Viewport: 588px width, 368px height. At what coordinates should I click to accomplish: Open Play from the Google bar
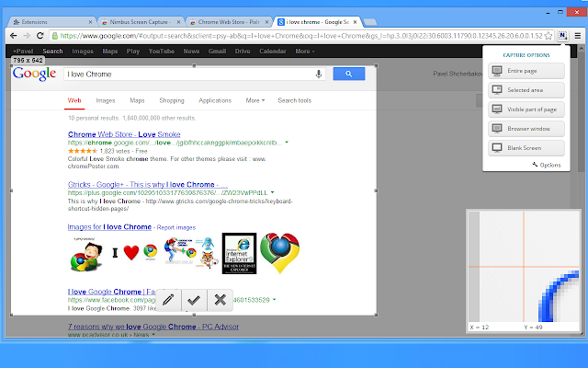coord(132,52)
